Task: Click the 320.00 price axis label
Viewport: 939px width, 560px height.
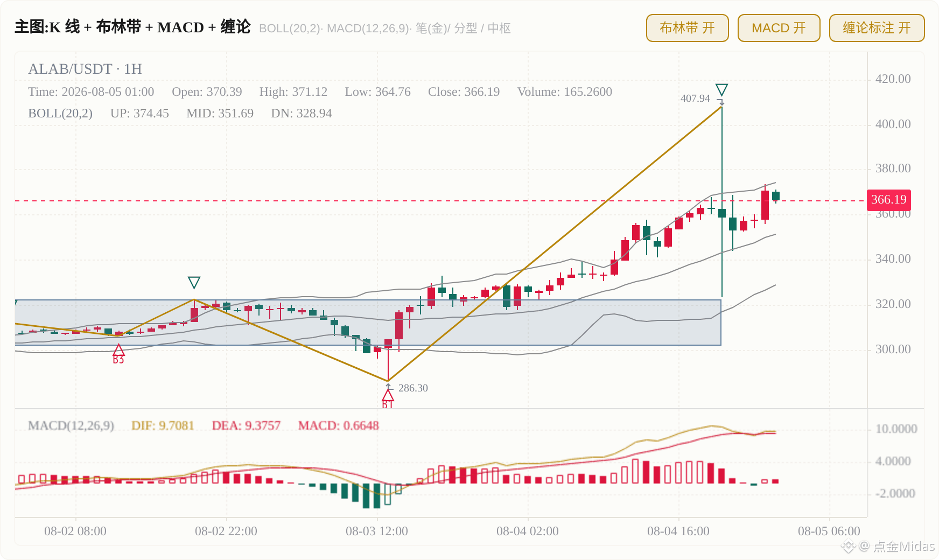Action: [893, 304]
